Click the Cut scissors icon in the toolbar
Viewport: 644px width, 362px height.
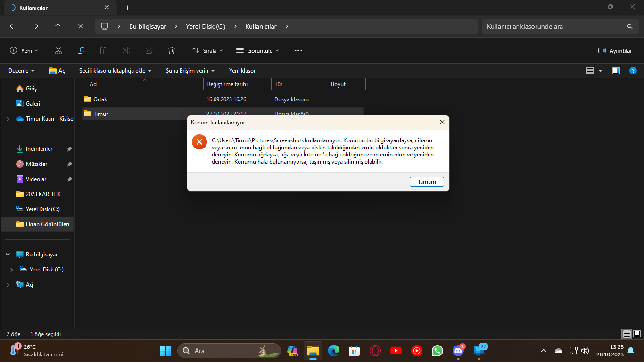click(x=58, y=50)
